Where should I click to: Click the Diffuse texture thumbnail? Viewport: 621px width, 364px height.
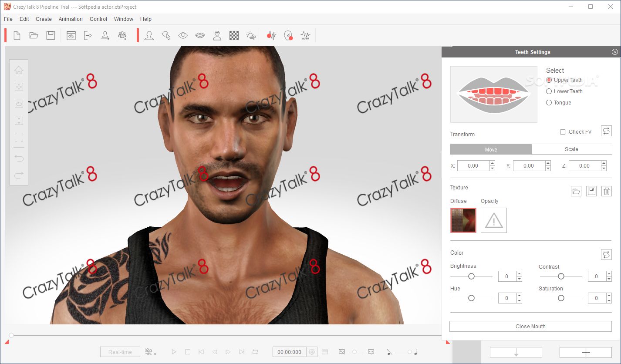point(463,220)
